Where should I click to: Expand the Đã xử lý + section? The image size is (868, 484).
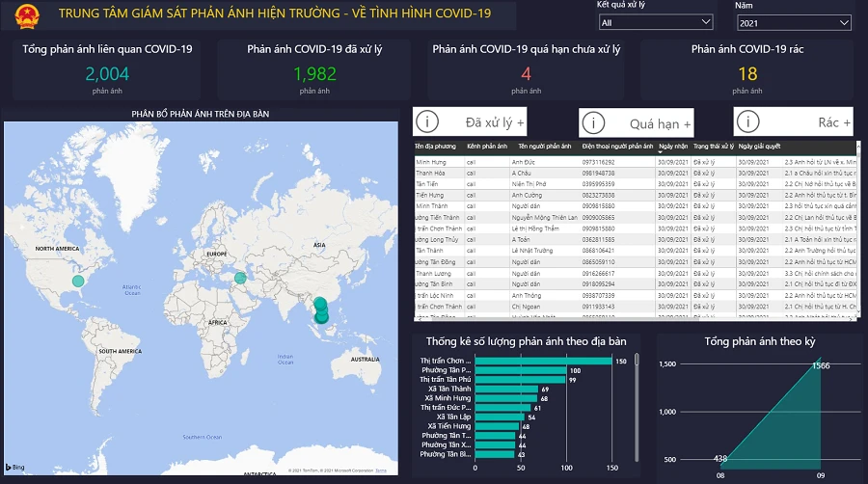pyautogui.click(x=495, y=122)
